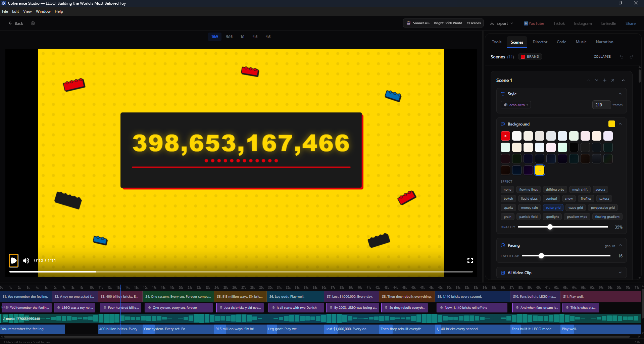644x344 pixels.
Task: Select the 'flowing lines' effect
Action: [528, 190]
